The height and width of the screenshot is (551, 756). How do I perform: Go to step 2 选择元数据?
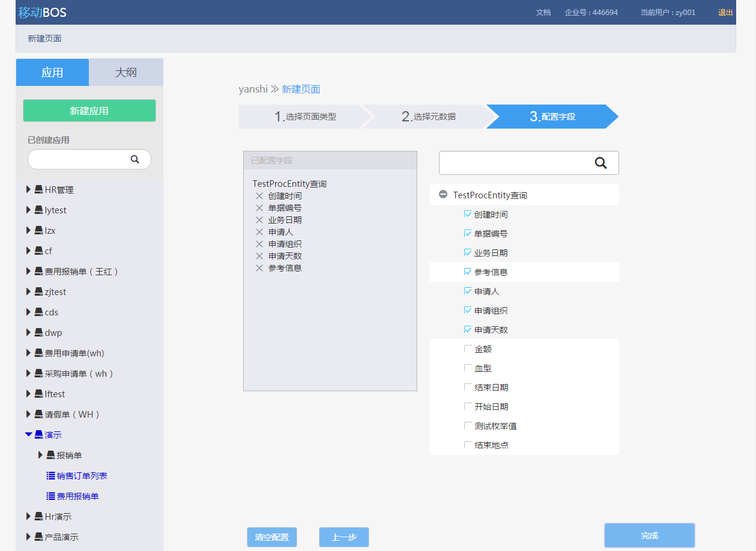point(429,117)
